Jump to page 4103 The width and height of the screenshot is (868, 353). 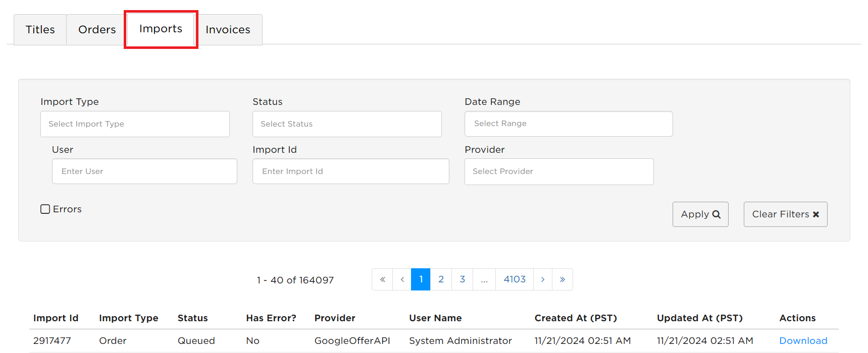pyautogui.click(x=515, y=279)
